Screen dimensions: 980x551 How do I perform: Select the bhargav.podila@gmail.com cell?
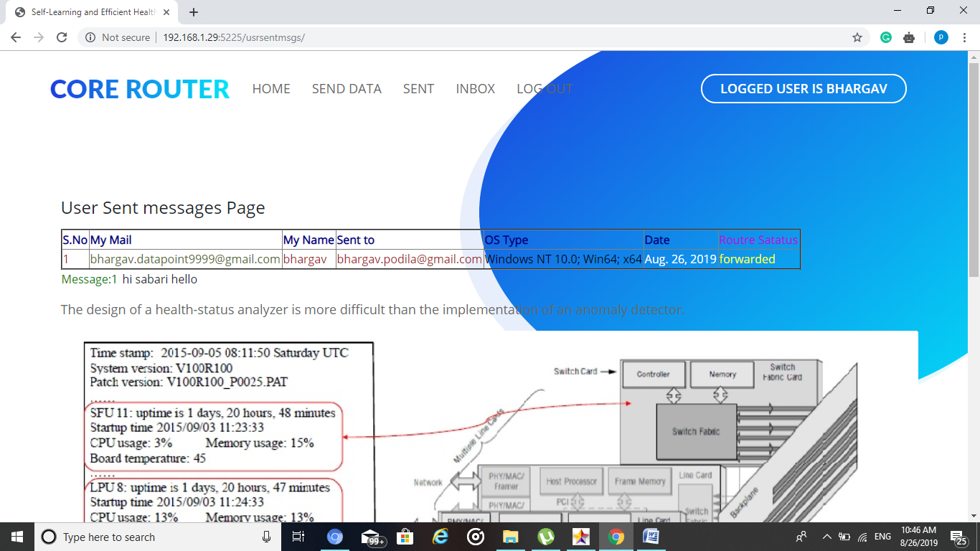[410, 259]
